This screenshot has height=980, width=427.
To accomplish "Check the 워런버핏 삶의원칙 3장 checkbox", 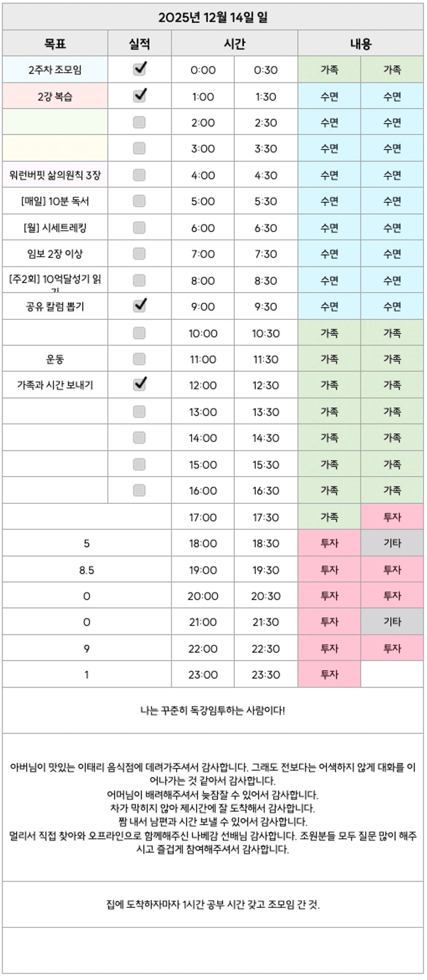I will (x=139, y=175).
